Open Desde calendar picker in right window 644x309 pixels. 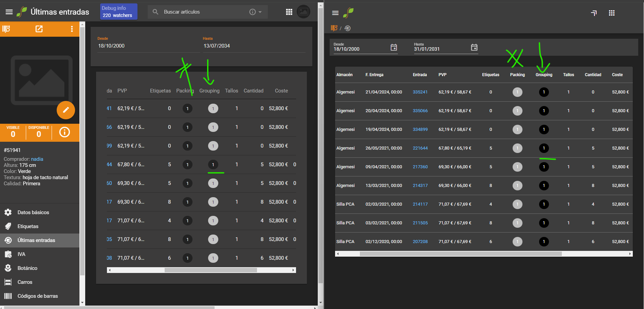pos(394,47)
